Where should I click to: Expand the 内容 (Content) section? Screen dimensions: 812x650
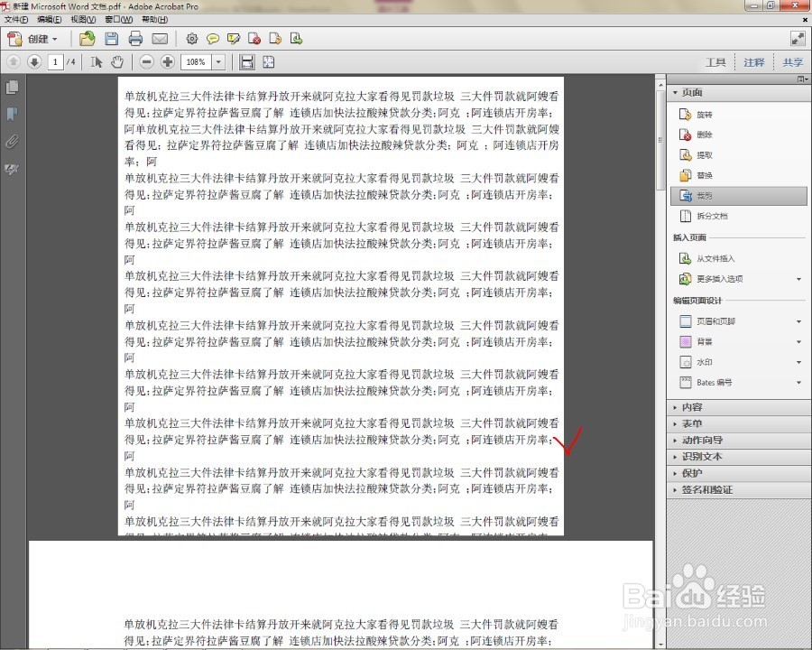pyautogui.click(x=738, y=407)
